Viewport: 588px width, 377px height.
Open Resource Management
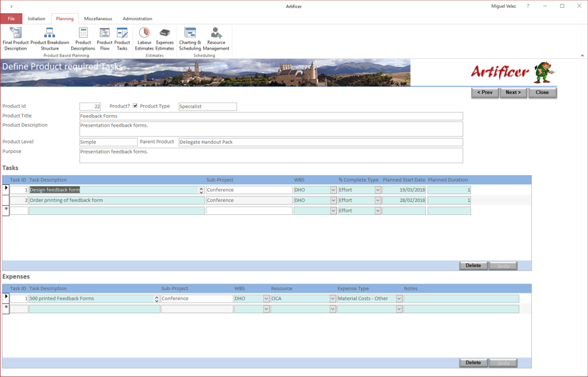216,39
